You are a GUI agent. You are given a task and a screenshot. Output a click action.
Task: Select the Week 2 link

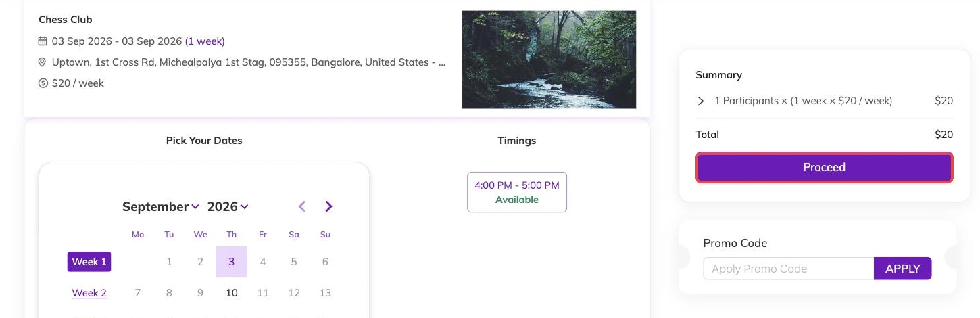tap(89, 293)
